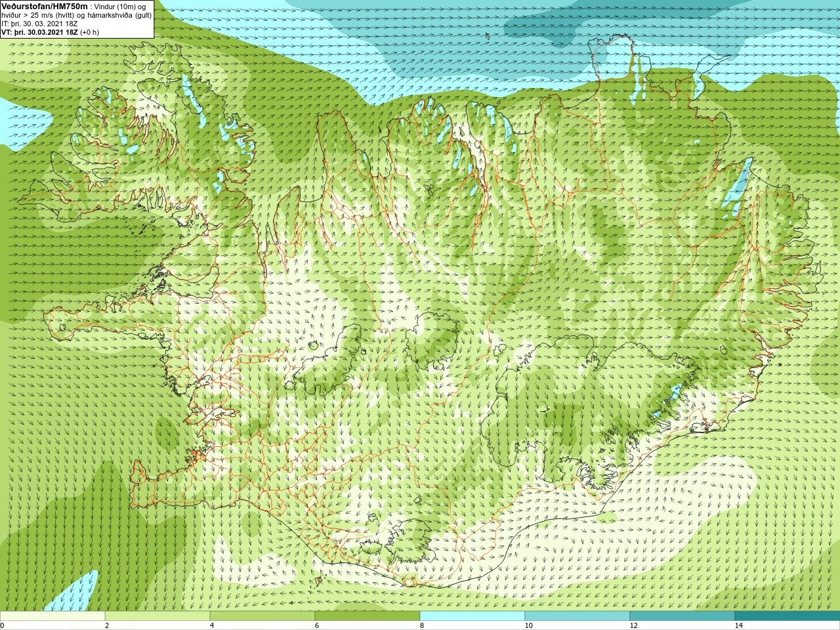Click the olive green 6–8 m/s legend segment
840x630 pixels.
click(367, 616)
